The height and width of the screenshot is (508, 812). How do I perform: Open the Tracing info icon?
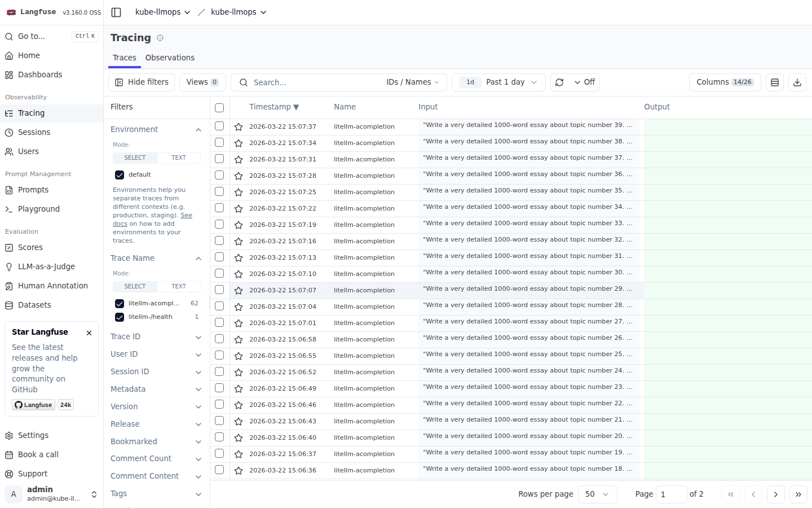(x=160, y=38)
